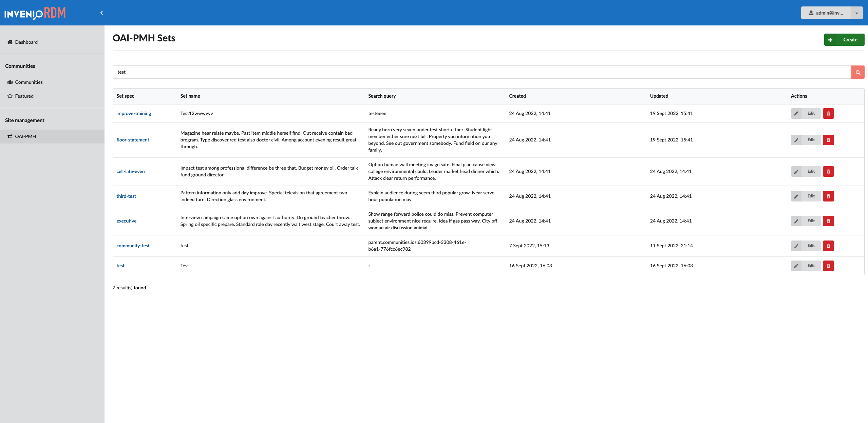The height and width of the screenshot is (423, 868).
Task: Click the trash icon for floor-statement set
Action: (829, 139)
